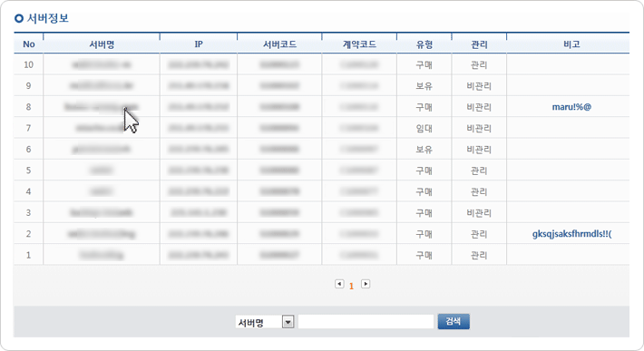Click the 서버명 column header
The width and height of the screenshot is (644, 351).
coord(102,44)
